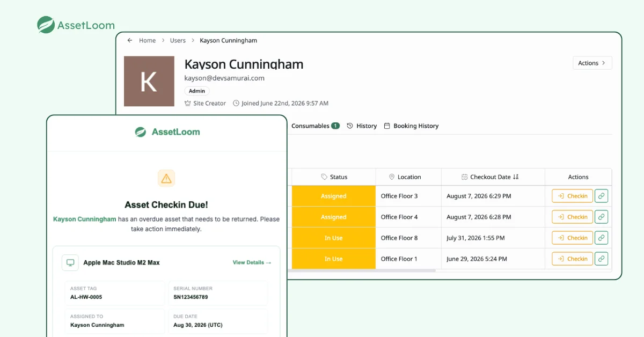The height and width of the screenshot is (337, 644).
Task: Select the Assigned status in Office Floor 3 row
Action: (334, 196)
